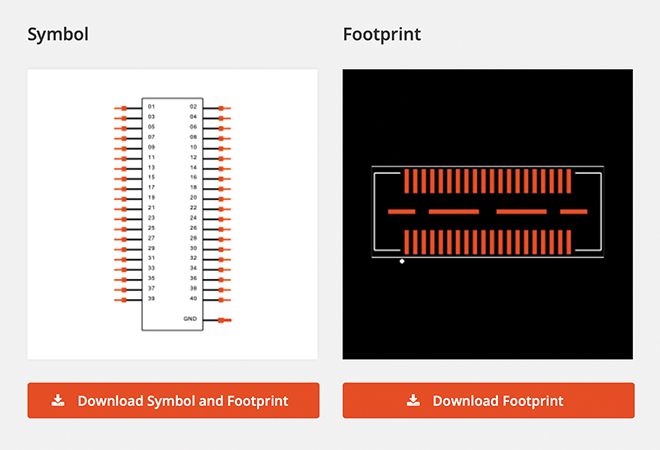Screen dimensions: 660x450
Task: Select the Symbol heading text
Action: pyautogui.click(x=58, y=35)
